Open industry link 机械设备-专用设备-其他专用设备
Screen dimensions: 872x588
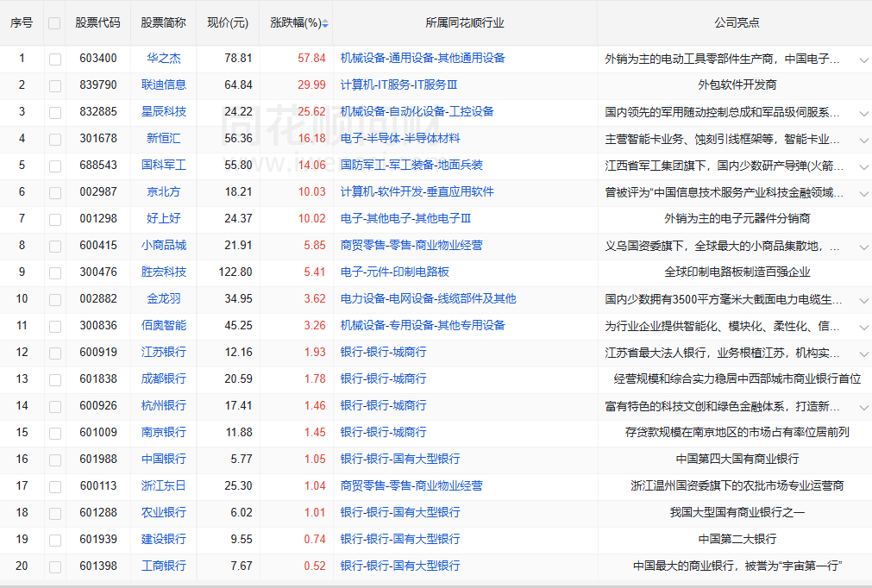click(423, 325)
